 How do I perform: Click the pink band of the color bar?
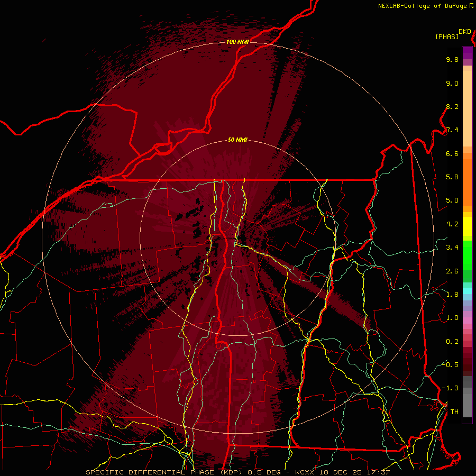coord(467,321)
